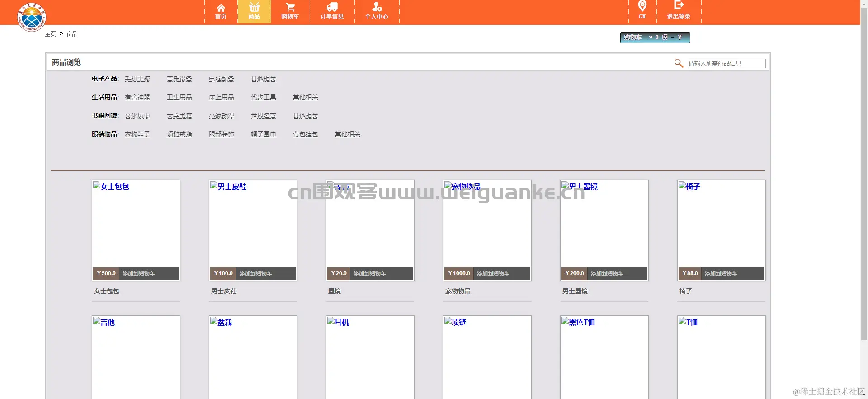Filter by 世界名著 category
Viewport: 868px width, 399px height.
tap(264, 116)
